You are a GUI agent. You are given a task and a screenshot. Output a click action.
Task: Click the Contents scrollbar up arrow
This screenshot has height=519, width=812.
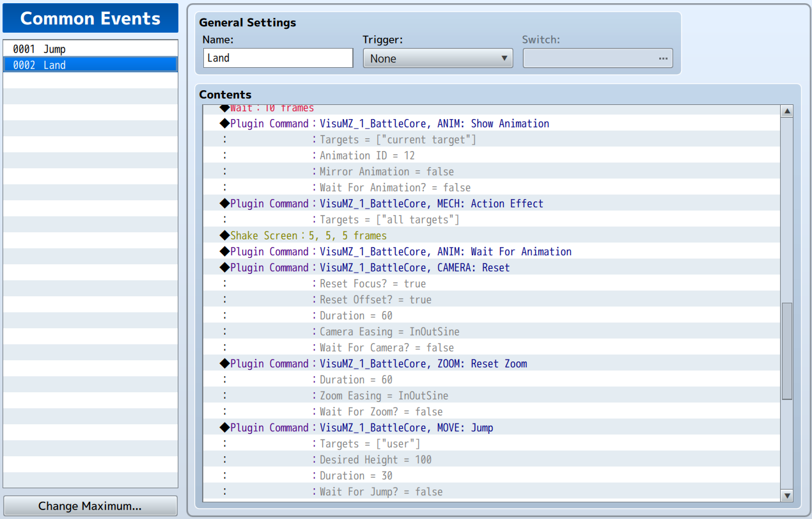pyautogui.click(x=787, y=111)
